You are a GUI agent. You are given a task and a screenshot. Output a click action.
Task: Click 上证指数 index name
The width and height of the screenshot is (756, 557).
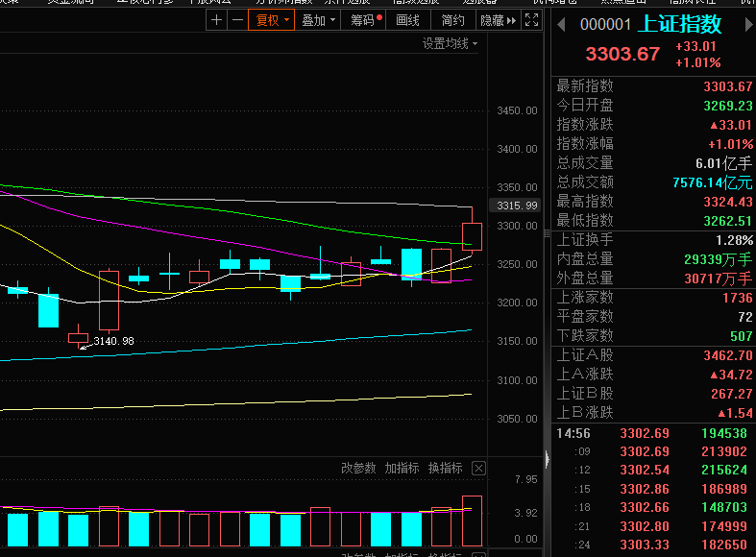coord(679,24)
